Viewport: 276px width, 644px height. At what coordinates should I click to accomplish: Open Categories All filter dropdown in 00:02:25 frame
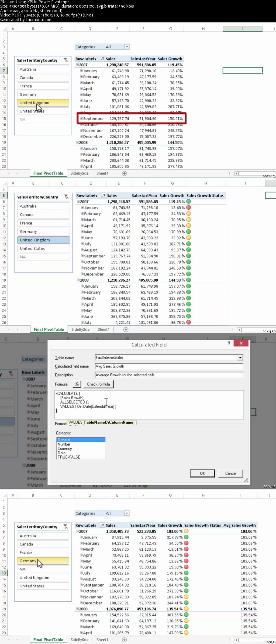point(127,47)
